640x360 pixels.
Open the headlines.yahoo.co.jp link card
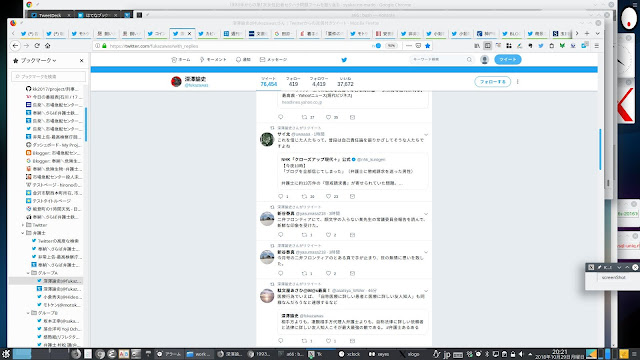[353, 99]
